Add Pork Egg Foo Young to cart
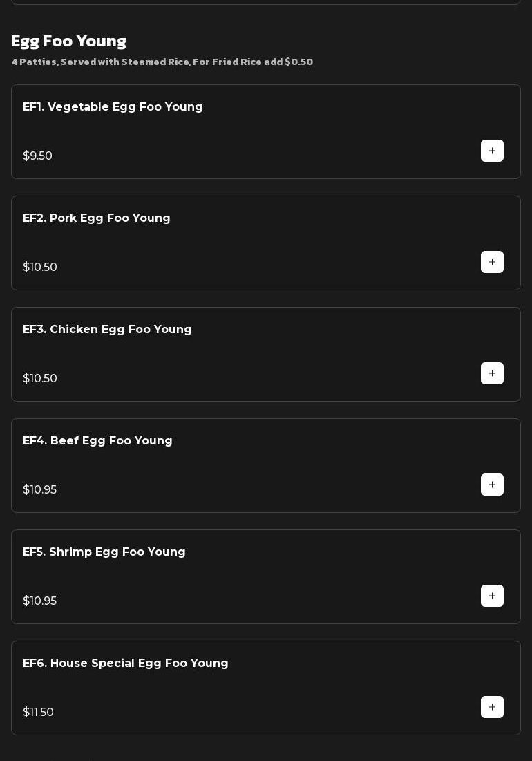This screenshot has height=761, width=532. pyautogui.click(x=492, y=262)
